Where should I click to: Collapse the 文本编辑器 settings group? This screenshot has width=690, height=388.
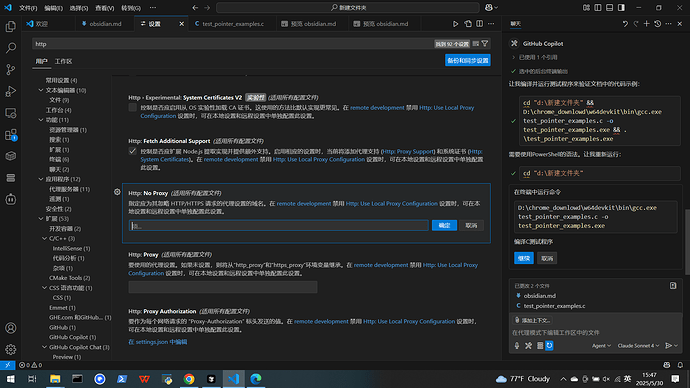click(41, 90)
